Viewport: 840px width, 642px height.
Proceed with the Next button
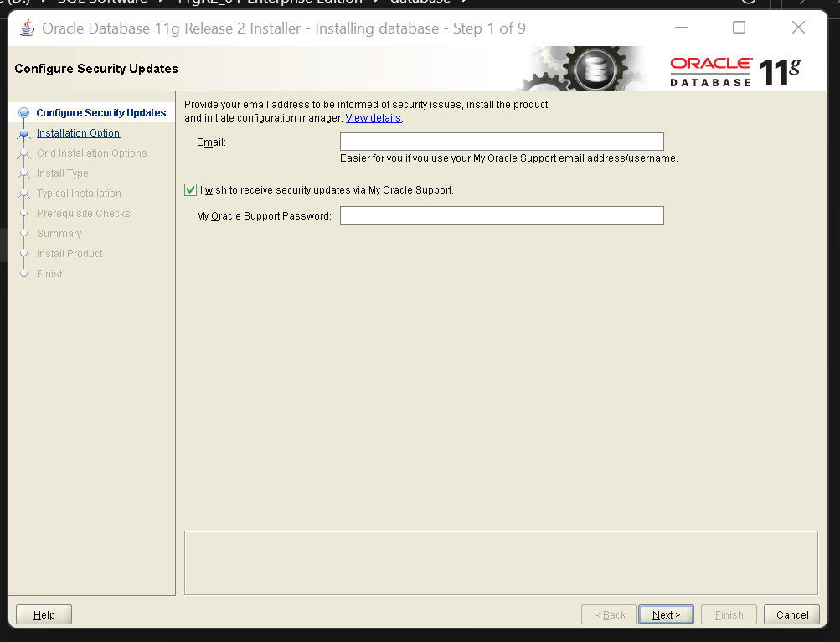pyautogui.click(x=666, y=614)
